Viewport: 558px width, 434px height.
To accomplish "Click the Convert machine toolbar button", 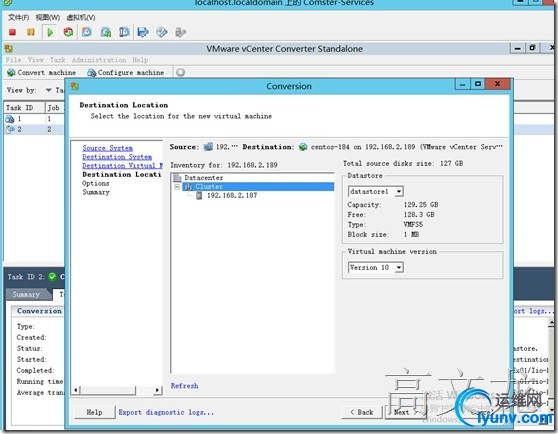I will point(42,73).
